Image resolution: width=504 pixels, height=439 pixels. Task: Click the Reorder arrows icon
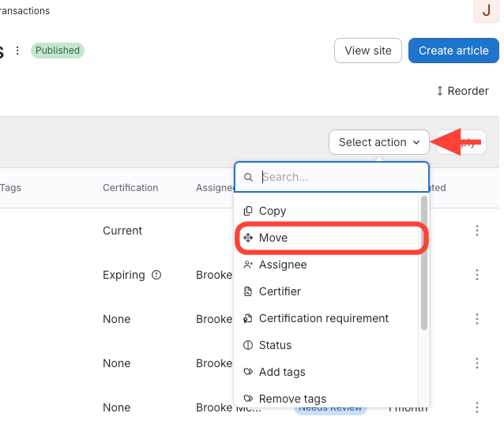(x=440, y=91)
